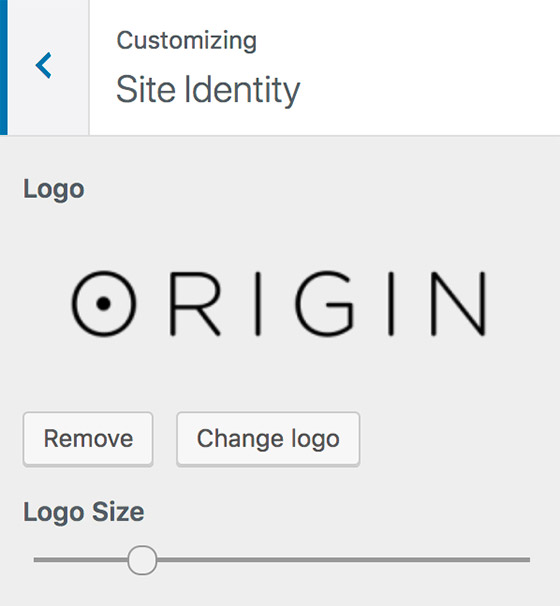
Task: Click the Logo Size track right of the handle
Action: tap(343, 560)
